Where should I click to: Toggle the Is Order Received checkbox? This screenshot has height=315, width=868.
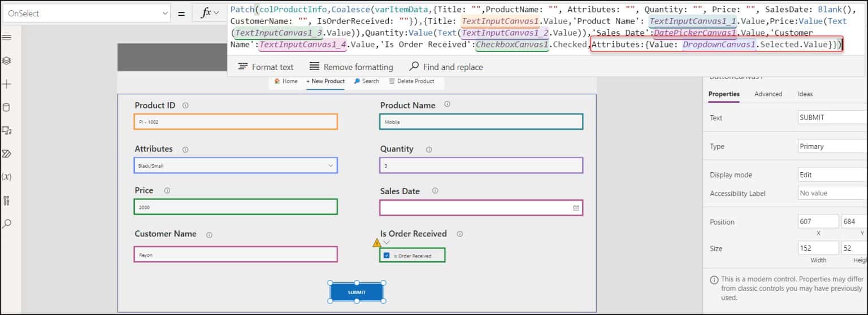tap(387, 256)
